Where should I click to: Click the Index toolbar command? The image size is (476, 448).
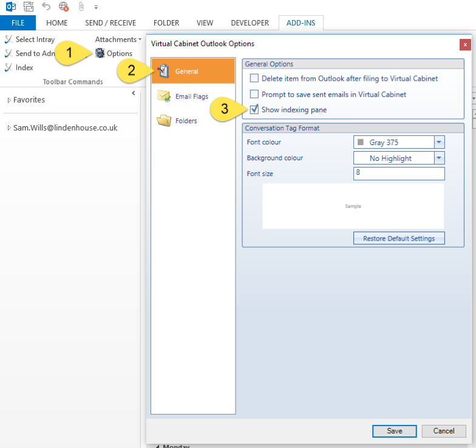pyautogui.click(x=19, y=67)
